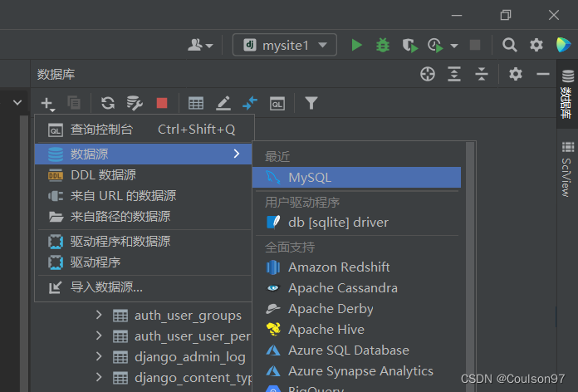Select the 数据源 menu item
The height and width of the screenshot is (392, 578).
(x=144, y=154)
